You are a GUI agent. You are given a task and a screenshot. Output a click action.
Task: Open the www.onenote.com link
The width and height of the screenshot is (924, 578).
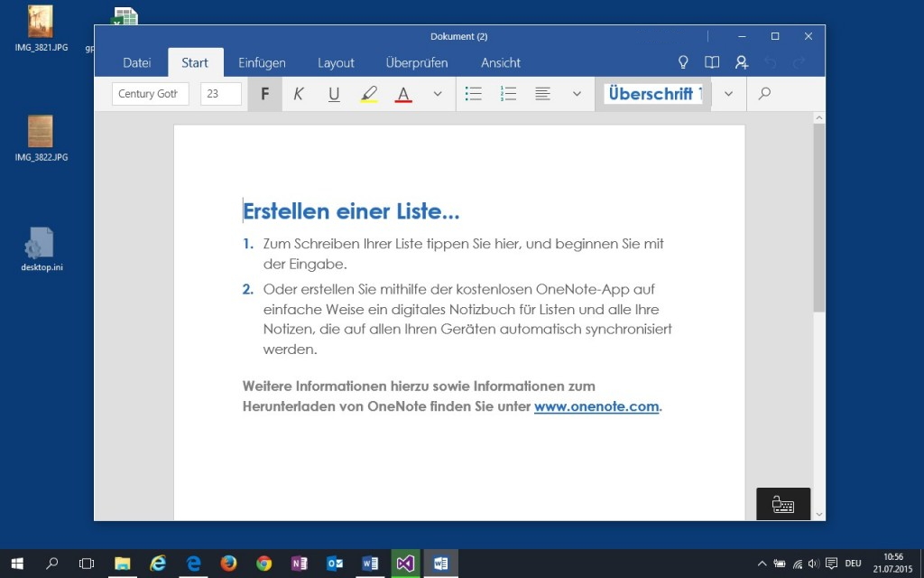point(596,406)
